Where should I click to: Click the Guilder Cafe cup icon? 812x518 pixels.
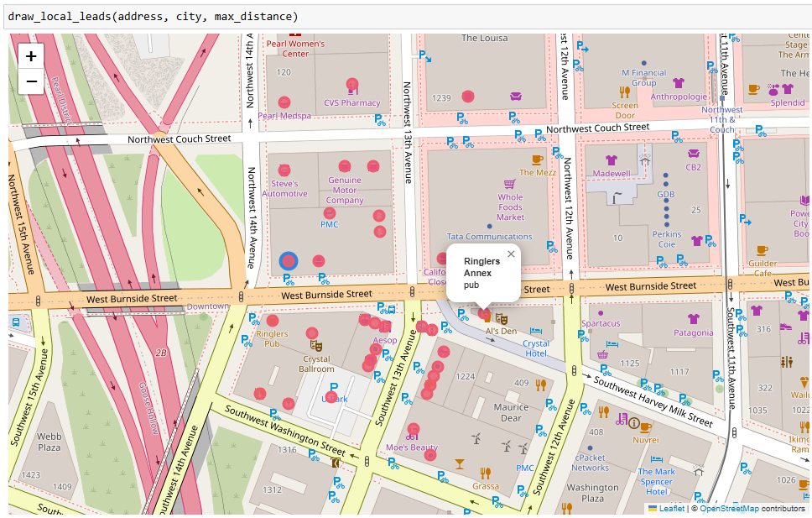pos(762,251)
